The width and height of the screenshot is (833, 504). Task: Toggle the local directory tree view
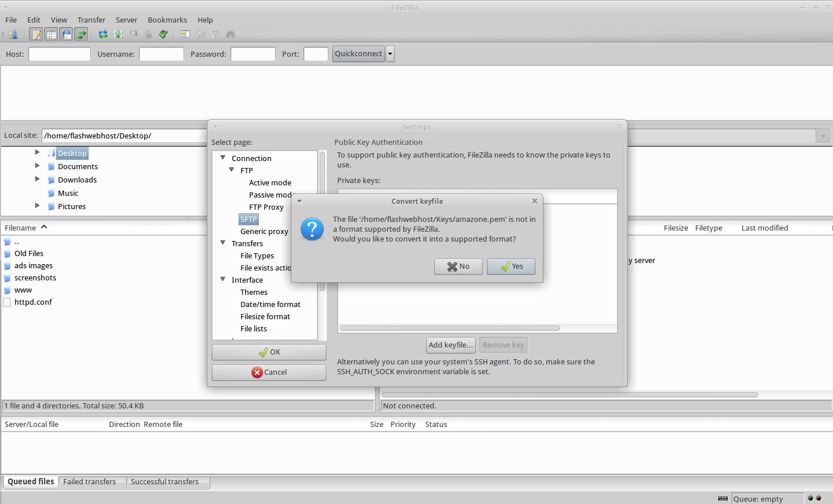pyautogui.click(x=51, y=34)
